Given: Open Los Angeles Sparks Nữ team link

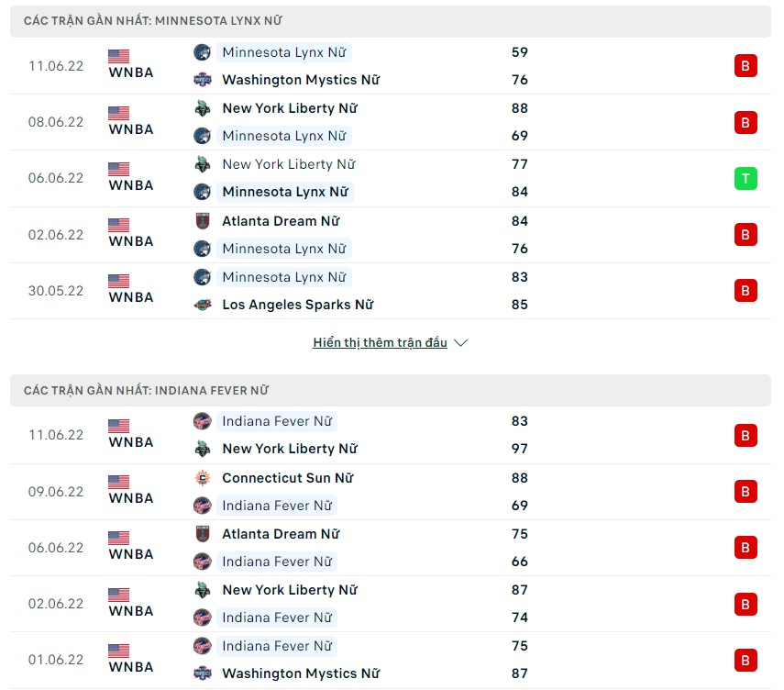Looking at the screenshot, I should (298, 305).
